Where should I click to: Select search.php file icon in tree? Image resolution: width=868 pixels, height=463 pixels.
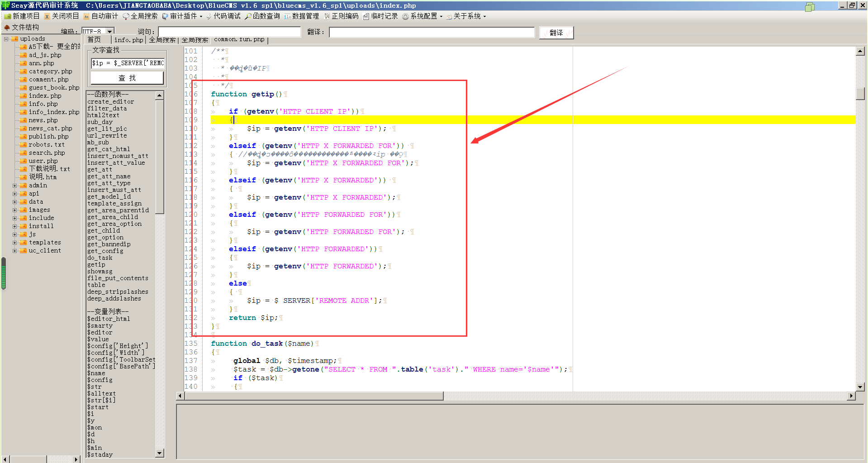[23, 153]
